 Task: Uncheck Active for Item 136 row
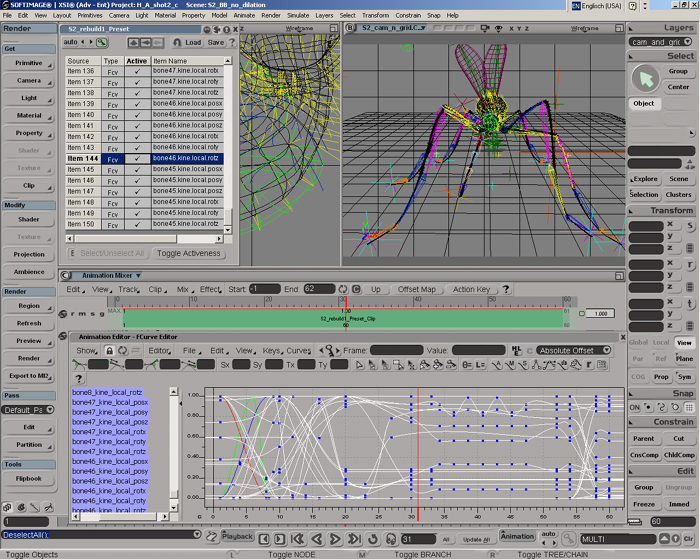click(x=137, y=71)
